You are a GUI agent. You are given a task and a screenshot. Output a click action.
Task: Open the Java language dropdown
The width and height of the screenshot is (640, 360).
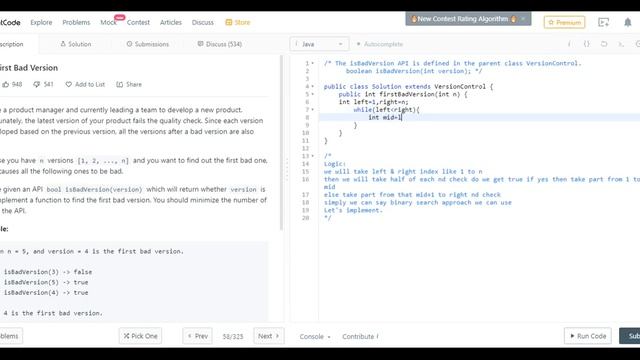pyautogui.click(x=319, y=44)
